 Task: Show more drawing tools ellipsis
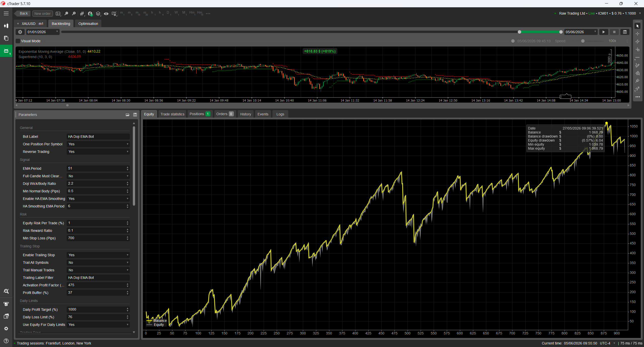[637, 97]
